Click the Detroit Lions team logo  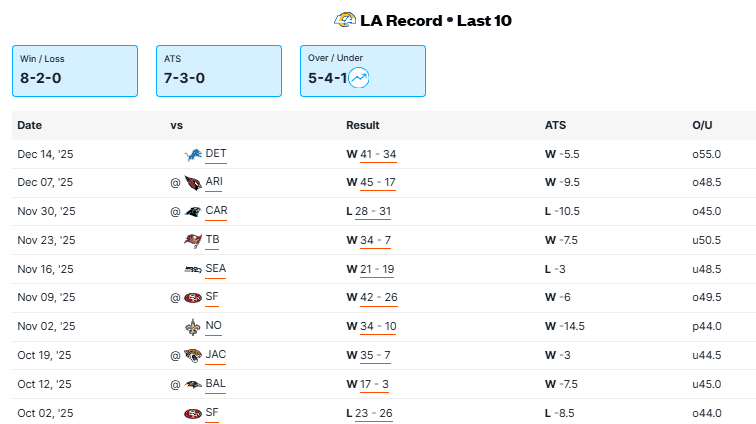coord(193,154)
